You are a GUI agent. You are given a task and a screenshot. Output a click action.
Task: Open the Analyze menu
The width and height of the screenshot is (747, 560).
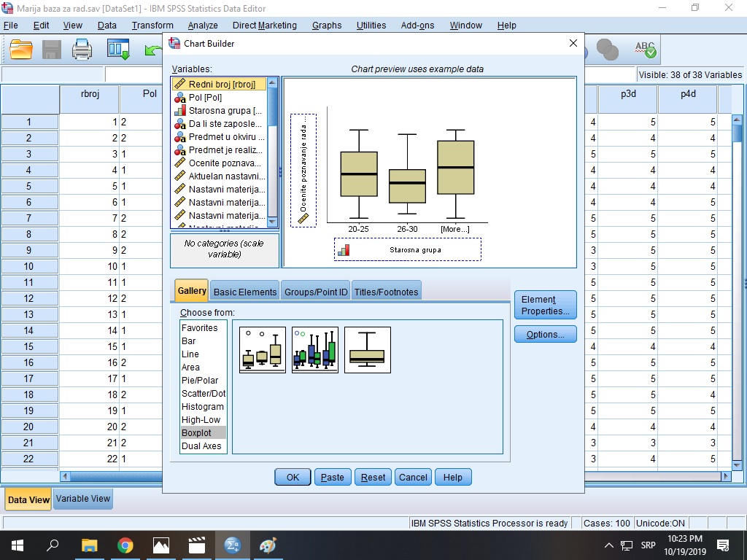[203, 25]
